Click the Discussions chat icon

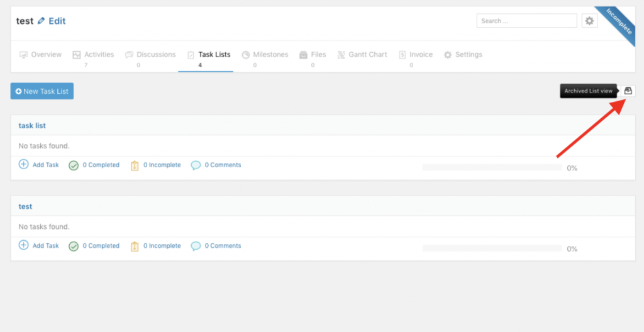tap(129, 55)
